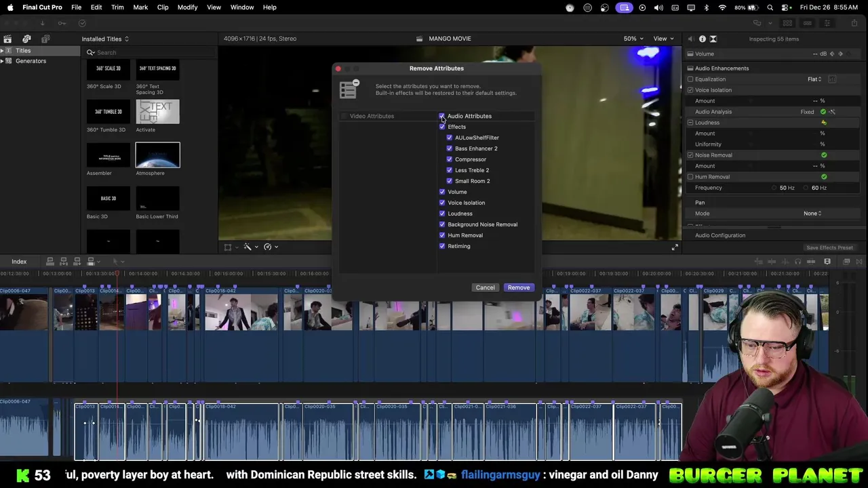This screenshot has width=868, height=488.
Task: Click the connect clip timeline icon
Action: (50, 262)
